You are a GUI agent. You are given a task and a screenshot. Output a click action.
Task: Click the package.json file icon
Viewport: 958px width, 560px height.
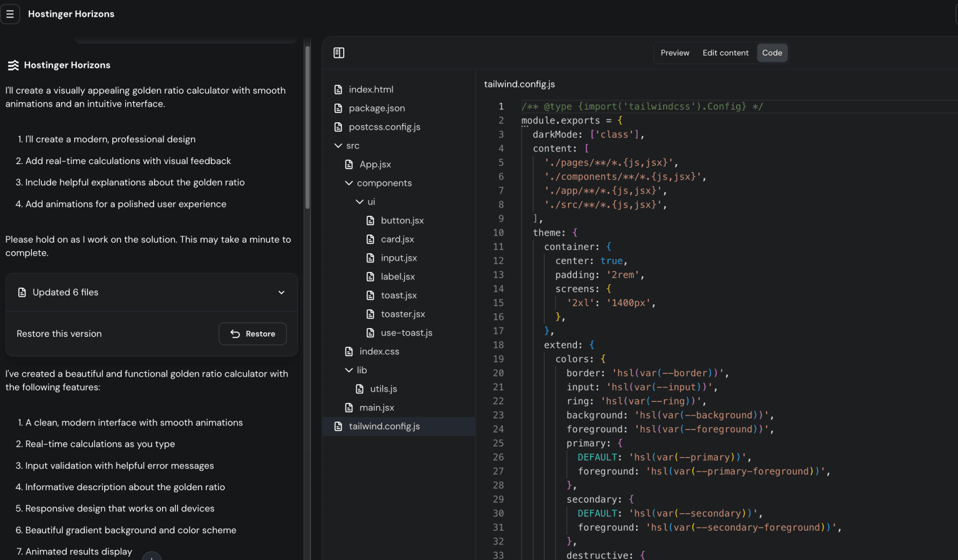pos(338,109)
